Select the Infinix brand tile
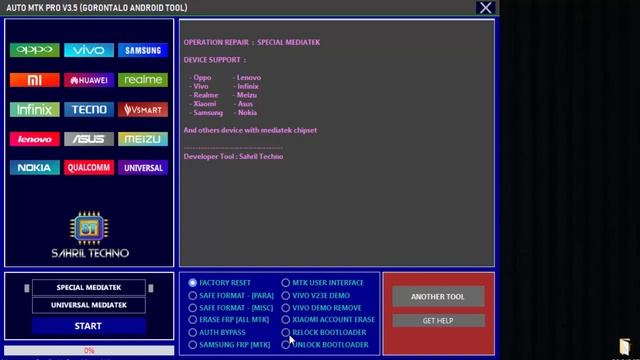640x360 pixels. click(35, 109)
